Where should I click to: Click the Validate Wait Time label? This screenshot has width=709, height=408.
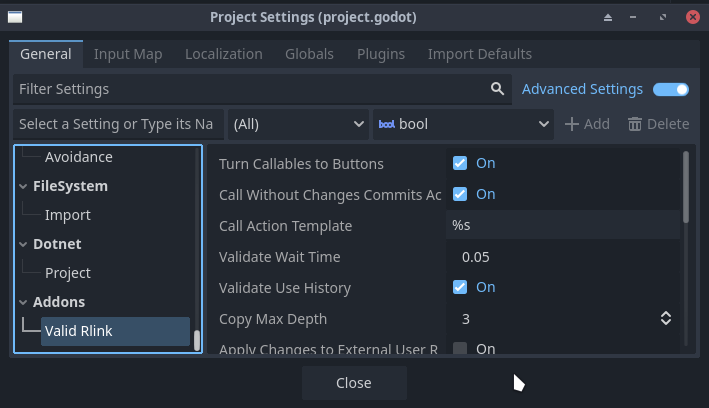(279, 257)
